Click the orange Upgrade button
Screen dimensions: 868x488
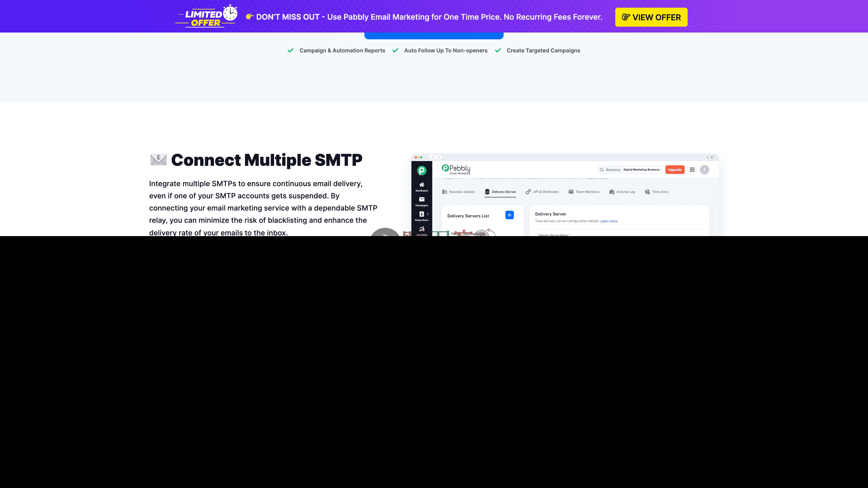coord(675,170)
